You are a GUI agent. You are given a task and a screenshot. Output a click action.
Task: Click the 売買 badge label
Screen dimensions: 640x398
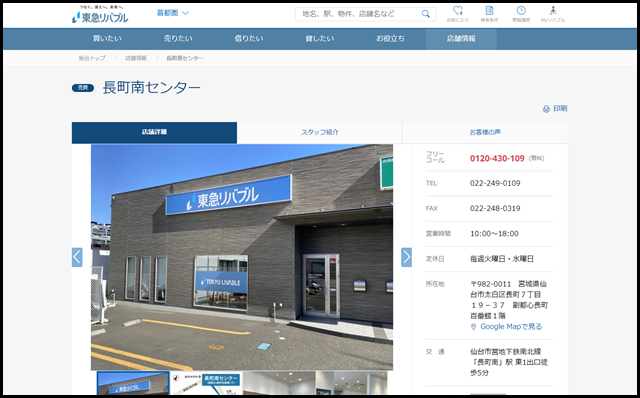(83, 88)
